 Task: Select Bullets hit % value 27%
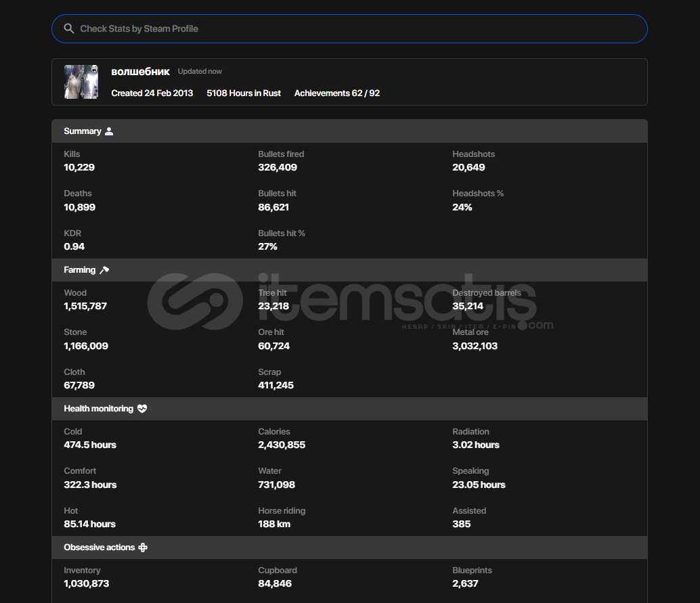(x=267, y=247)
